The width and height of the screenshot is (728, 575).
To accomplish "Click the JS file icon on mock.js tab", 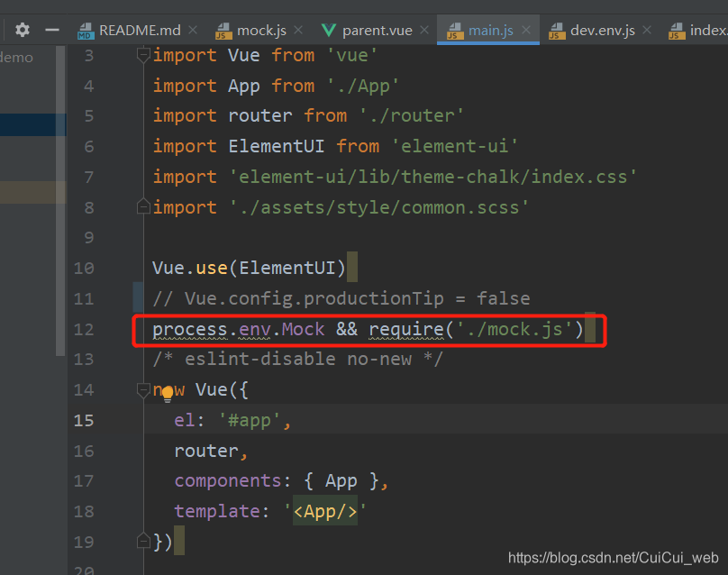I will (x=223, y=32).
